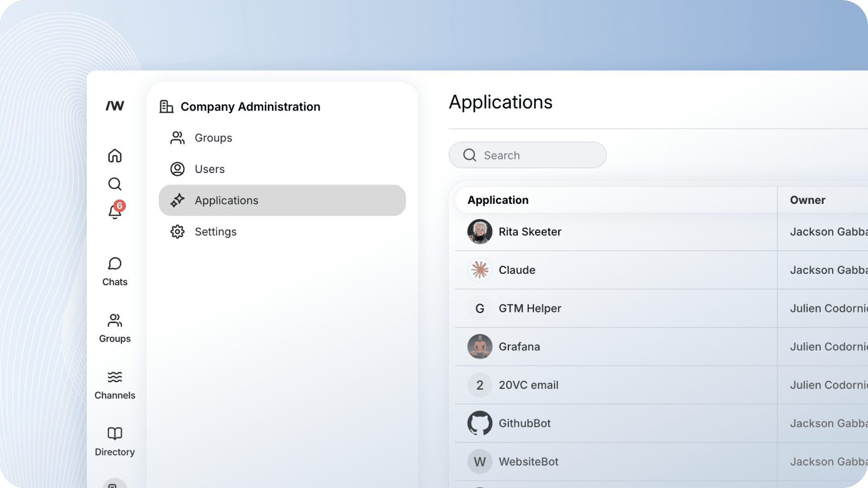The height and width of the screenshot is (488, 868).
Task: Open the Claude application name
Action: coord(517,270)
